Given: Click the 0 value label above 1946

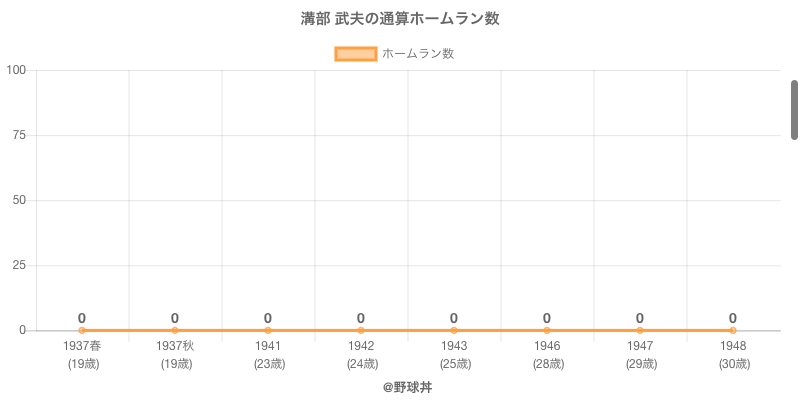Looking at the screenshot, I should point(547,318).
